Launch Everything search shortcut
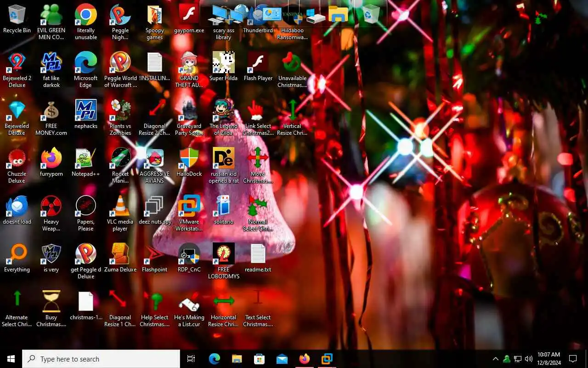Screen dimensions: 588x368 click(17, 259)
